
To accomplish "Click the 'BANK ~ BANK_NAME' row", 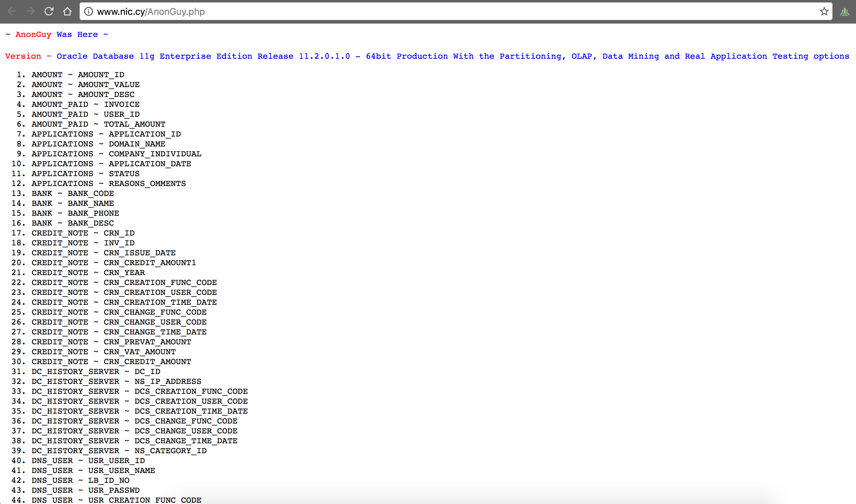I will (x=73, y=204).
